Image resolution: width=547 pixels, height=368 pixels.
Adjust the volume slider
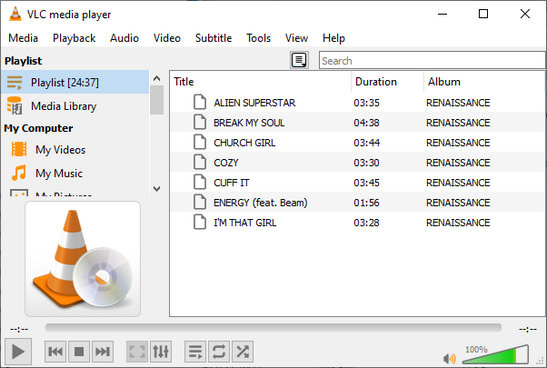(x=495, y=354)
